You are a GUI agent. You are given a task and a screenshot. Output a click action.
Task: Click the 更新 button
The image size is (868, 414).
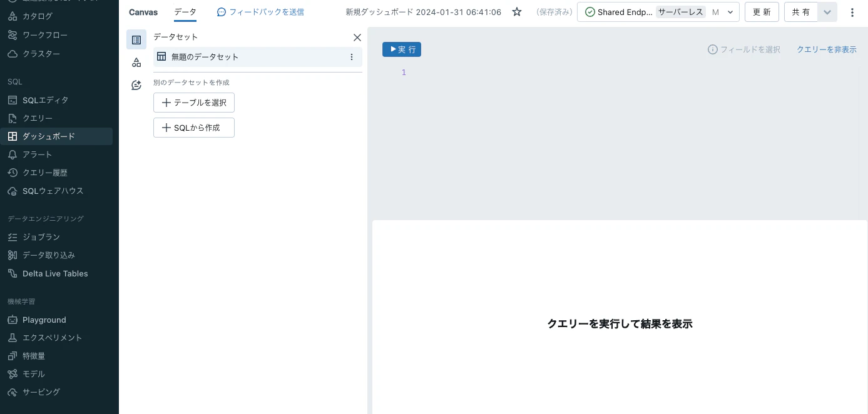coord(762,12)
